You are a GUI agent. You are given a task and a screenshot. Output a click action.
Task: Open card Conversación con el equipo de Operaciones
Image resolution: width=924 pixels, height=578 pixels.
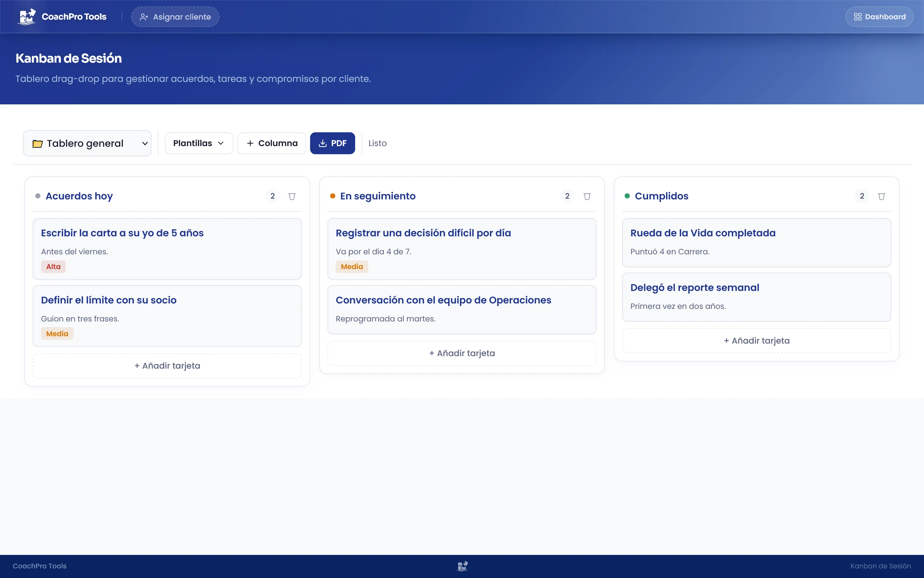coord(462,310)
